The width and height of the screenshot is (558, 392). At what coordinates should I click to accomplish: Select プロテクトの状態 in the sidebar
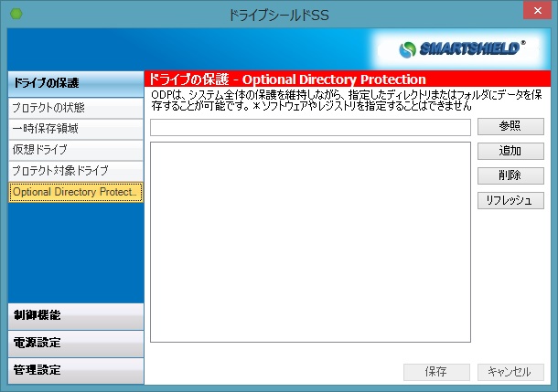click(75, 109)
